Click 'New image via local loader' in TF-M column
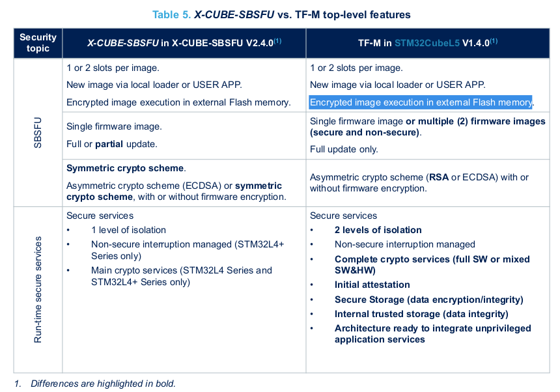The image size is (560, 392). click(x=397, y=85)
